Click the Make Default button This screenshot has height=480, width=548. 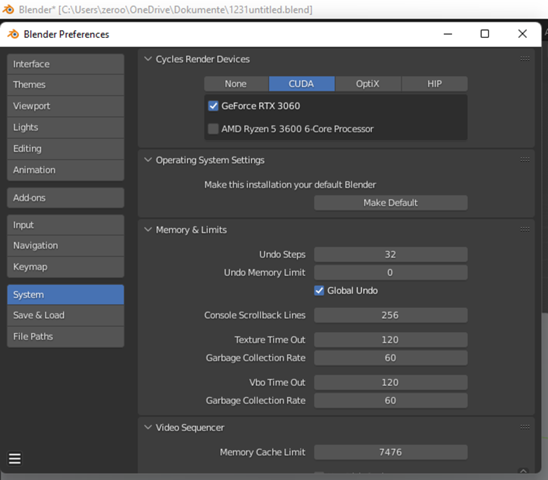click(391, 203)
